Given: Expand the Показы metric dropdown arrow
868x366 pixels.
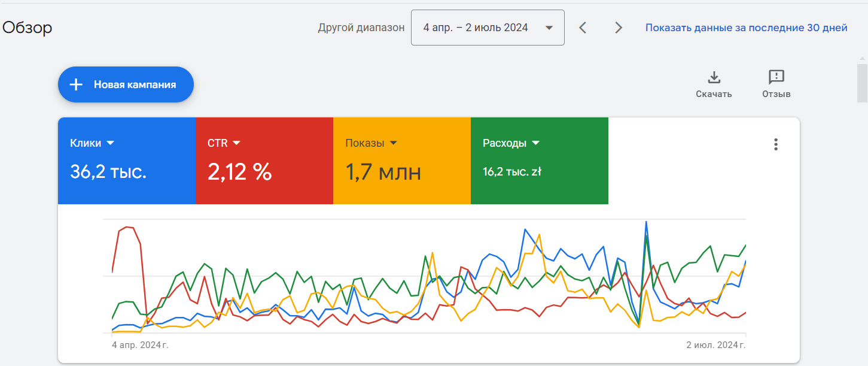Looking at the screenshot, I should coord(393,143).
